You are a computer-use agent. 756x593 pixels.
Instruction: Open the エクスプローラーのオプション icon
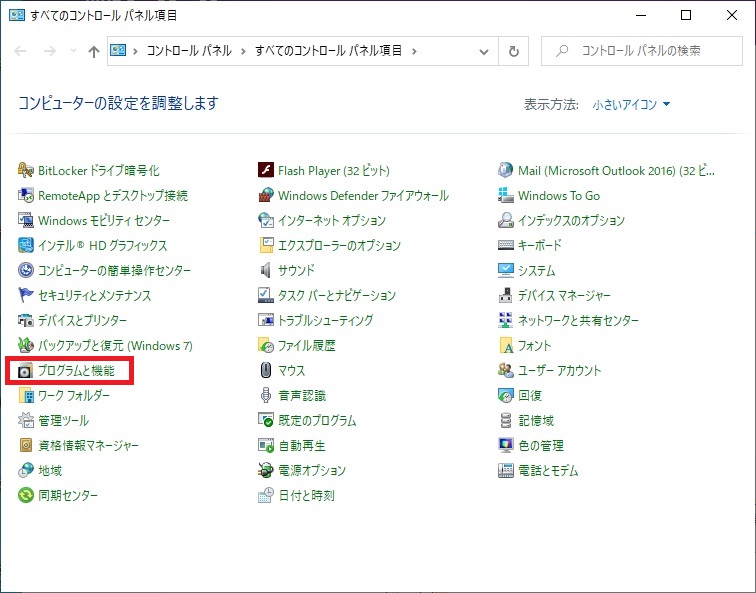[x=266, y=245]
